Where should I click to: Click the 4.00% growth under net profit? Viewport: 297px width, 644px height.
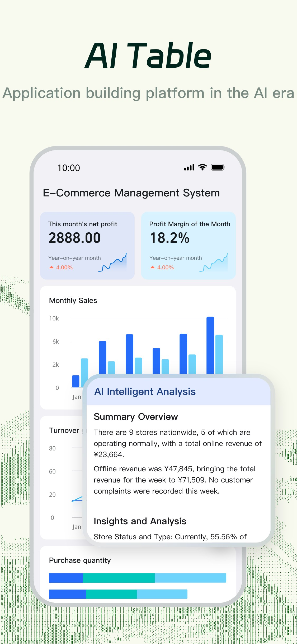(x=64, y=267)
